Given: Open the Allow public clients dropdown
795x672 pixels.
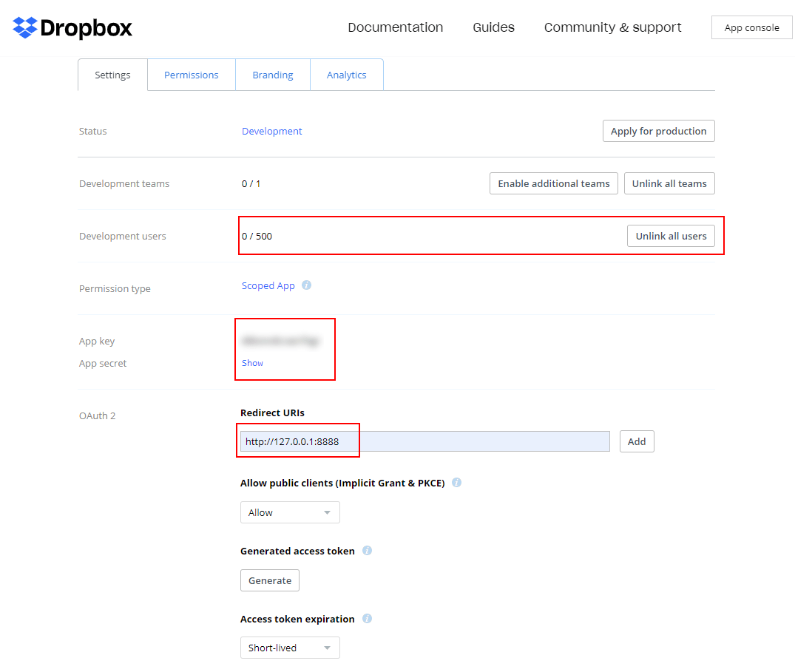Looking at the screenshot, I should [289, 512].
